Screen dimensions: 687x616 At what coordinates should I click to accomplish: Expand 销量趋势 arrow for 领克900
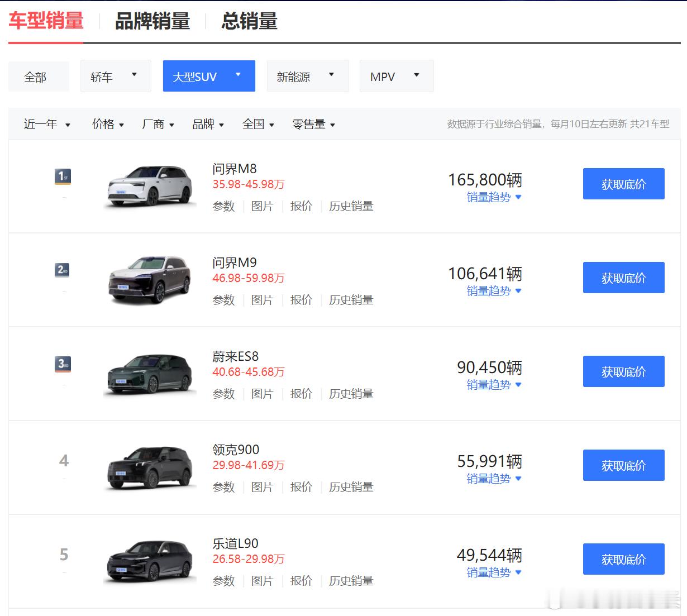(x=518, y=479)
